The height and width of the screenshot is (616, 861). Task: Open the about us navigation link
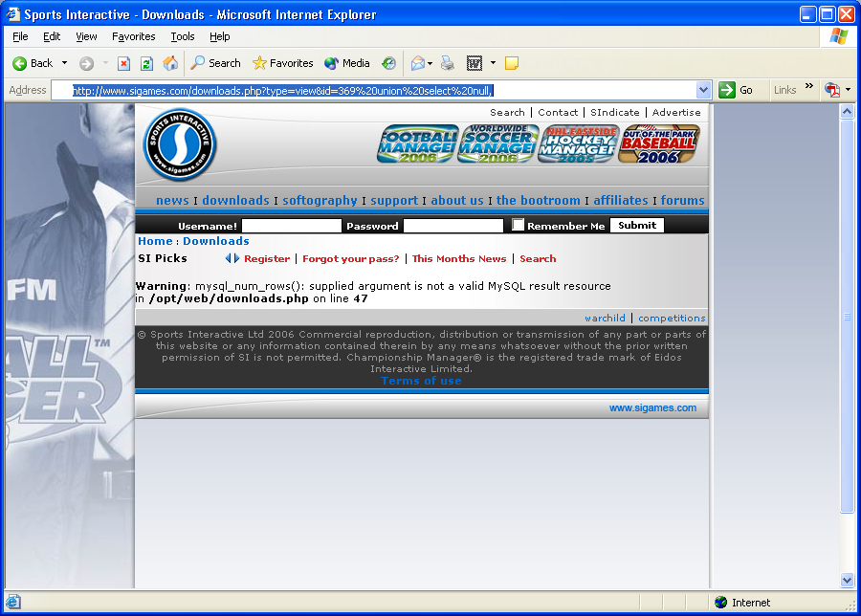pos(457,201)
